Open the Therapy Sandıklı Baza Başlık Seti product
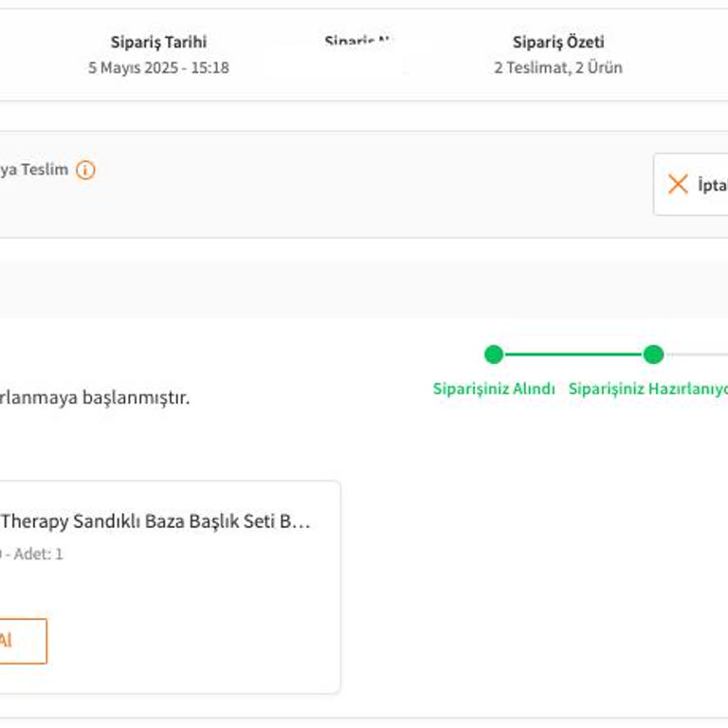The height and width of the screenshot is (728, 728). click(155, 521)
